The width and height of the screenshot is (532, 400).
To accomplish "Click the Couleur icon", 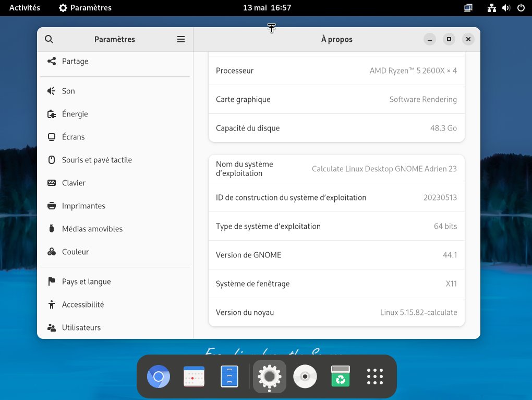I will coord(52,252).
